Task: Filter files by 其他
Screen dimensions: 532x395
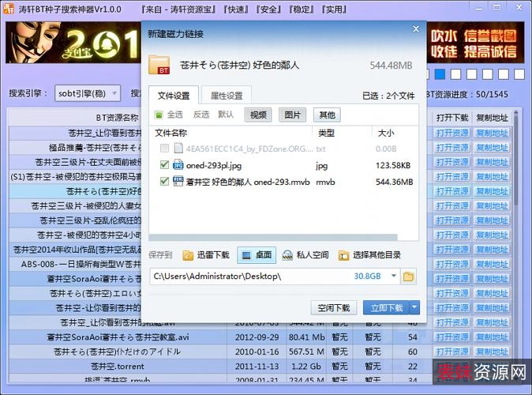Action: (327, 115)
